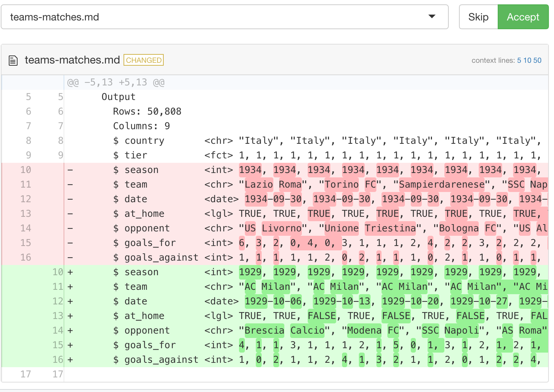Click the teams-matches.md panel title
Screen dimensions: 554x392
[x=72, y=59]
